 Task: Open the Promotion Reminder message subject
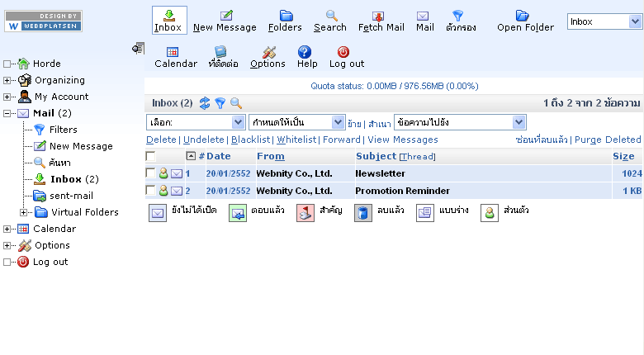pyautogui.click(x=403, y=191)
